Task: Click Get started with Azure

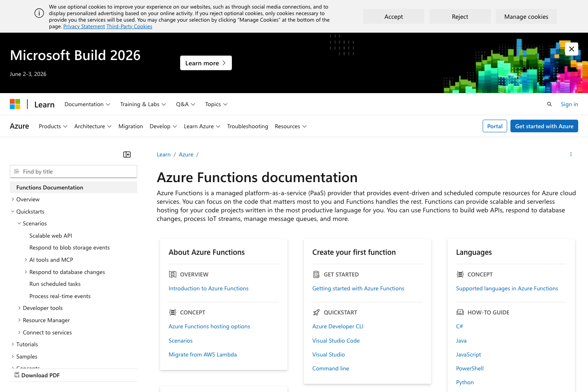Action: pos(544,126)
